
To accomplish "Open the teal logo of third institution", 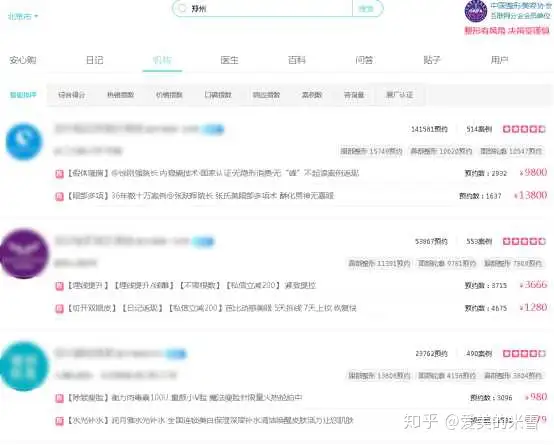I will 24,366.
